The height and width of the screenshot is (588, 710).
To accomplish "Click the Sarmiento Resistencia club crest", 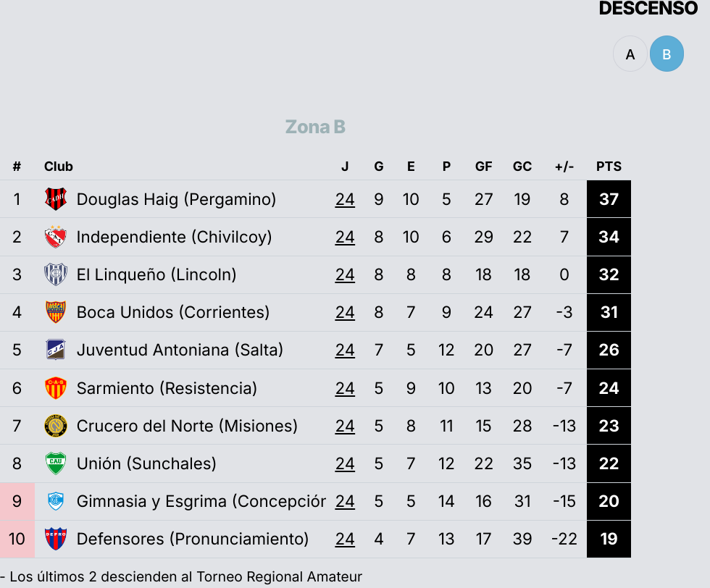I will (56, 388).
